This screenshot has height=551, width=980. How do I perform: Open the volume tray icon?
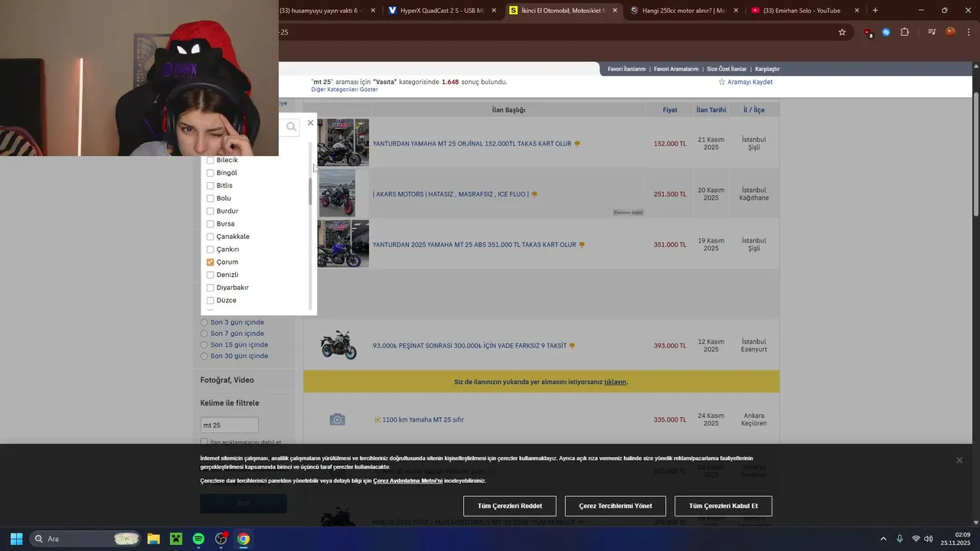[929, 539]
